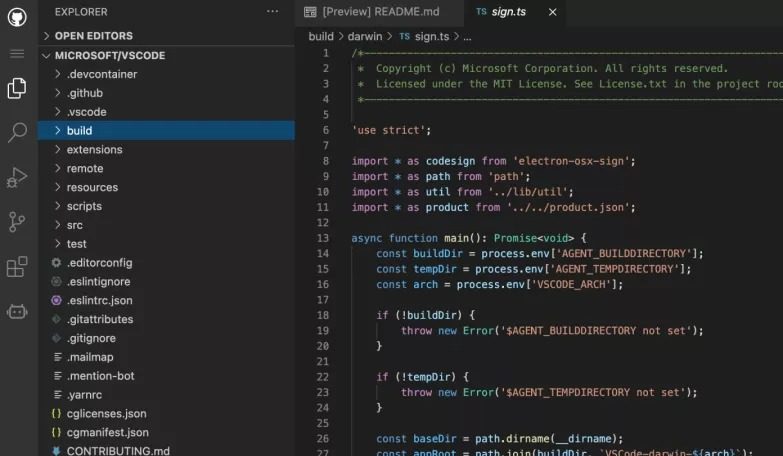Click the GitHub logo in the activity bar
This screenshot has width=783, height=456.
tap(17, 17)
